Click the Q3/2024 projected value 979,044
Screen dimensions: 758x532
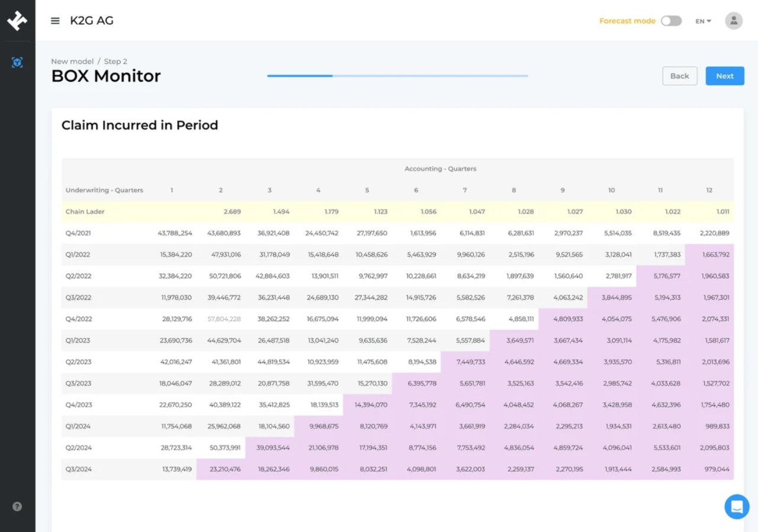pos(717,469)
